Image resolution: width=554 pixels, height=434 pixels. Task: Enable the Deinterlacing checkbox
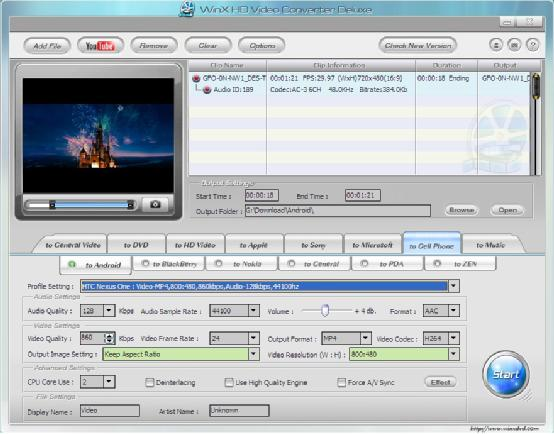tap(150, 382)
